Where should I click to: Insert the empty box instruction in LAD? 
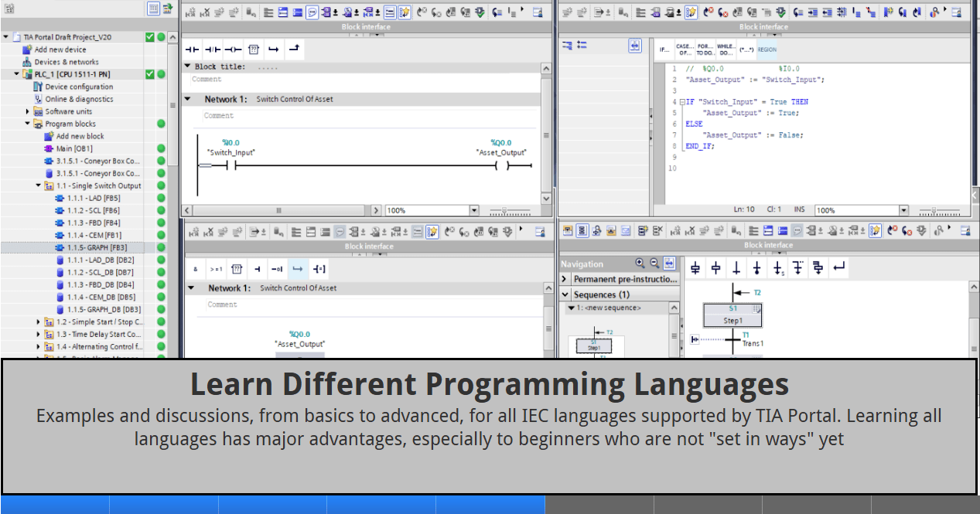coord(253,49)
